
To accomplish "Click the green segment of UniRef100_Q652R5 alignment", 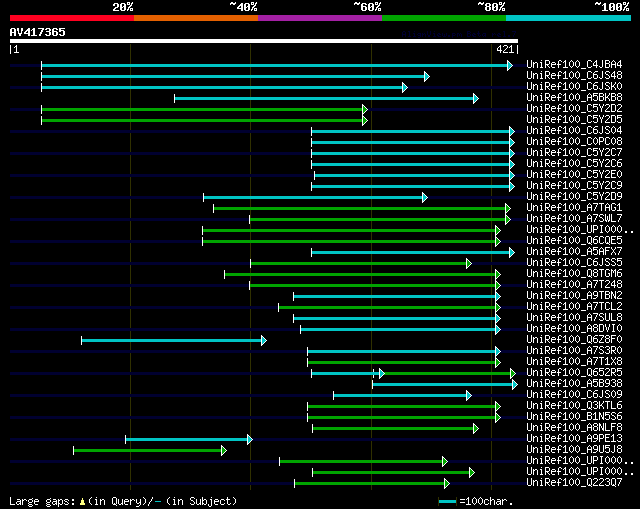I will (x=448, y=373).
